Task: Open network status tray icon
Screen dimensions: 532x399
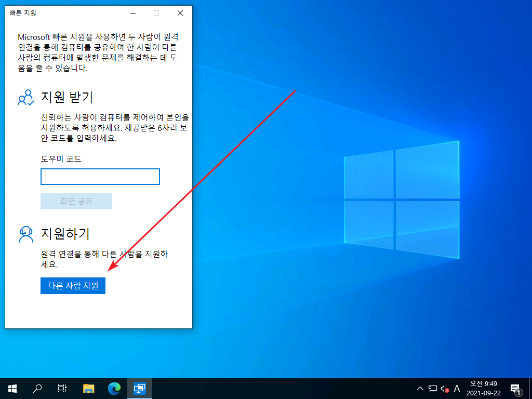Action: (x=433, y=389)
